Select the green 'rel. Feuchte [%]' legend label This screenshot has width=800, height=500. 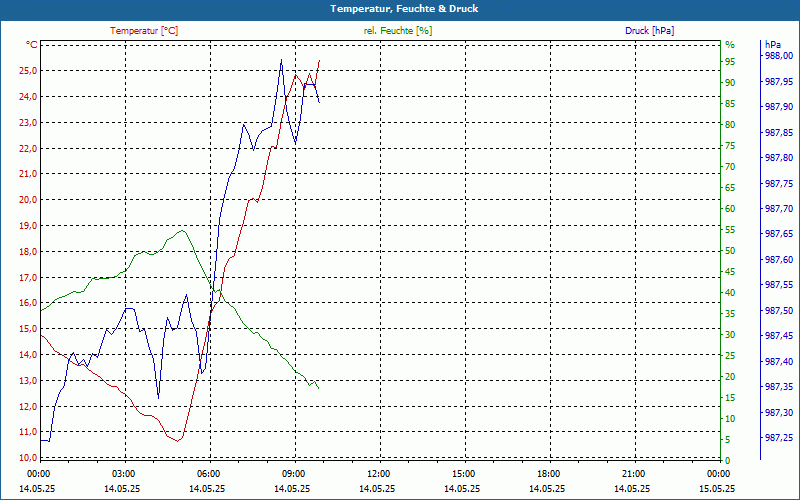pos(398,31)
